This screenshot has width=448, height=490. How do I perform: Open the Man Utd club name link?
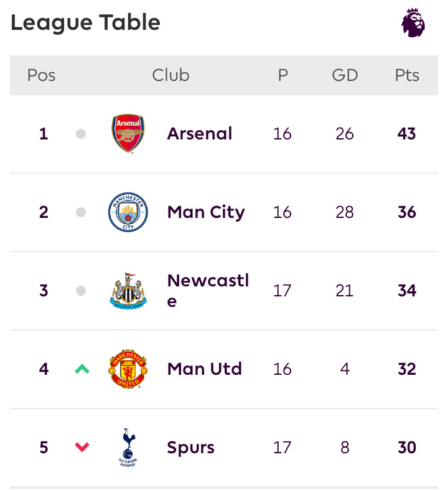pos(205,369)
